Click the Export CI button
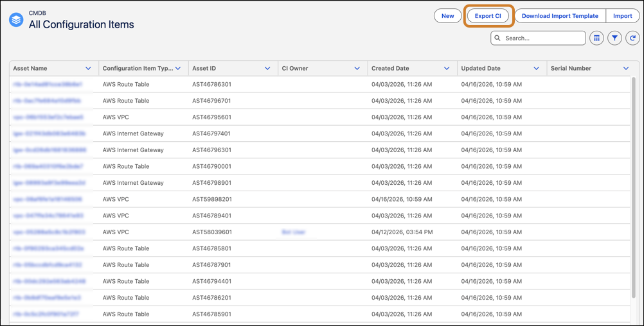 (x=488, y=16)
